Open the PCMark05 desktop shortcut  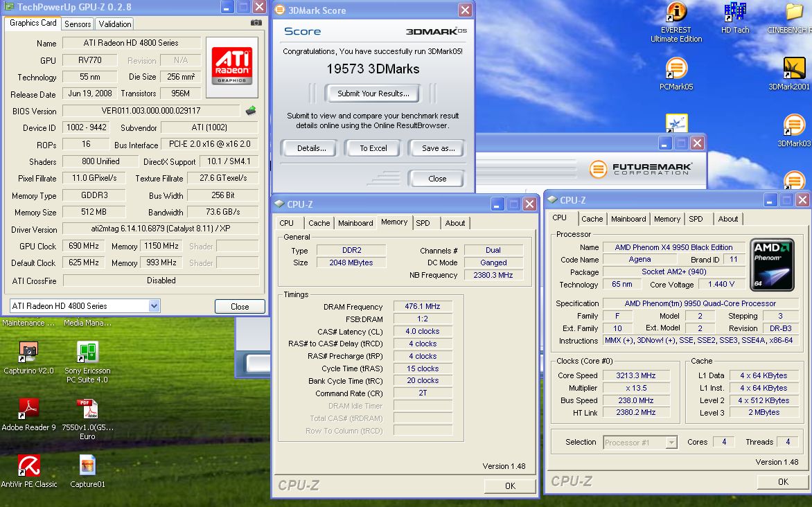click(676, 69)
